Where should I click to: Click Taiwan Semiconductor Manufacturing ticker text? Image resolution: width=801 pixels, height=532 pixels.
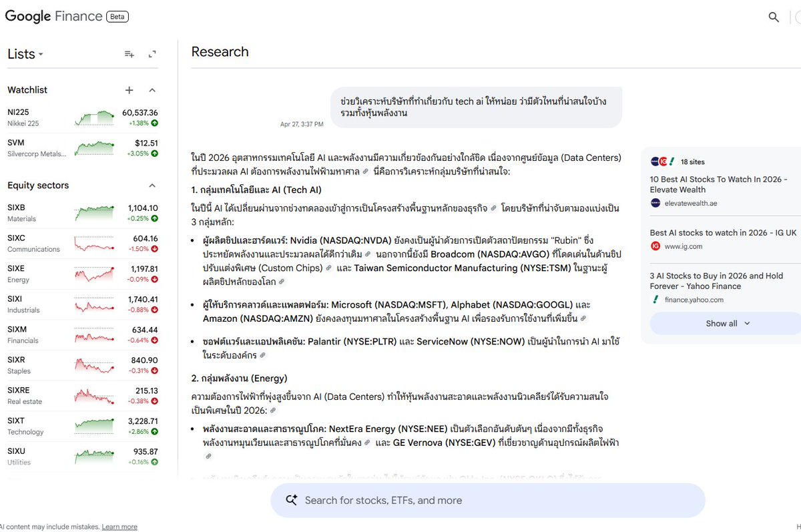pyautogui.click(x=461, y=268)
